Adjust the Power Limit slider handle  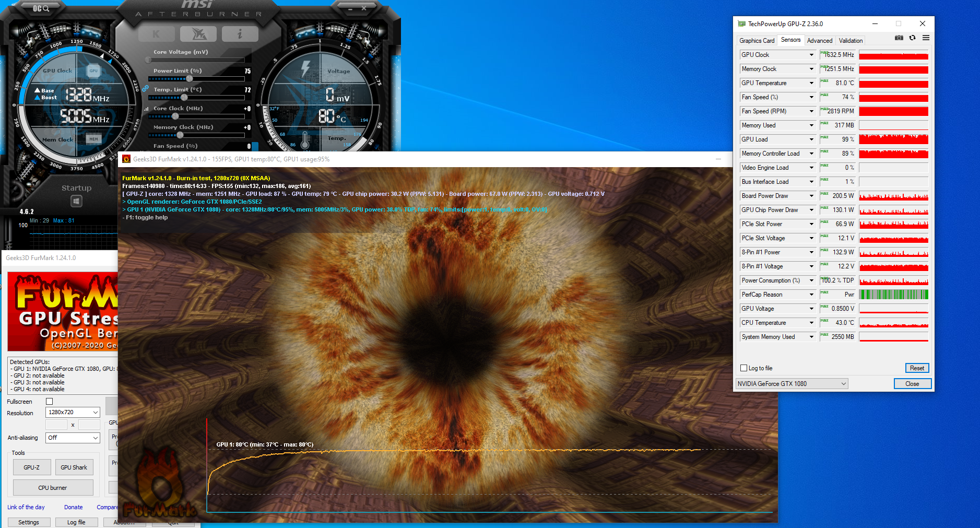pyautogui.click(x=189, y=79)
